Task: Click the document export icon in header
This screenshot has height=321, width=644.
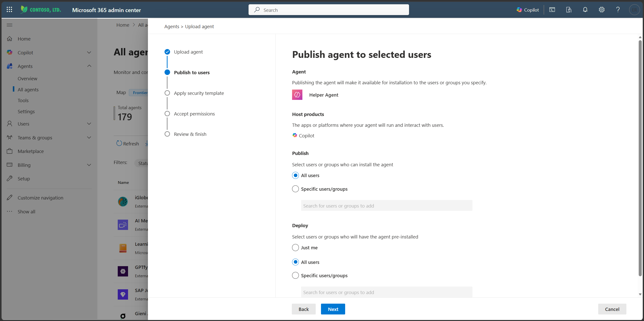Action: tap(569, 10)
